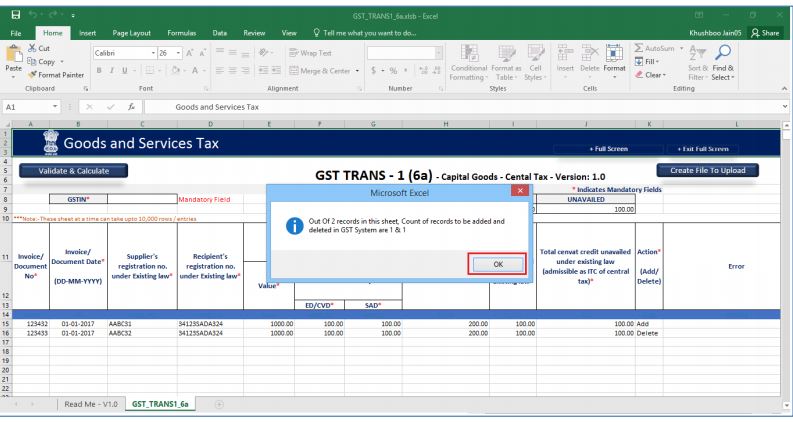Open the font size 26 dropdown

(178, 53)
